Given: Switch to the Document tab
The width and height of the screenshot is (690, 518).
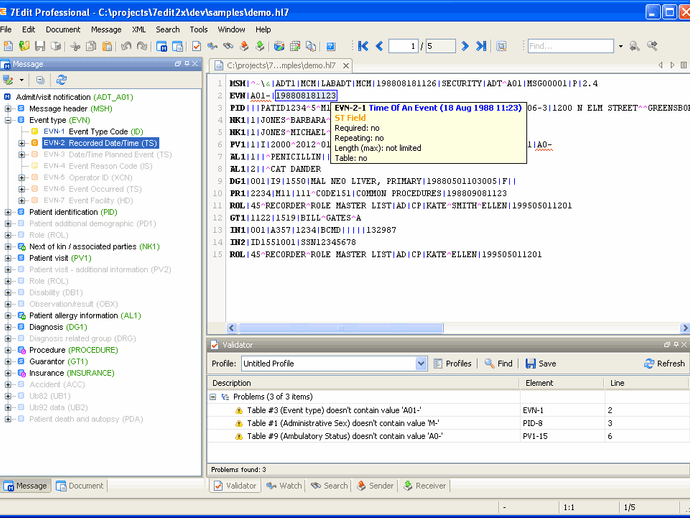Looking at the screenshot, I should click(80, 486).
